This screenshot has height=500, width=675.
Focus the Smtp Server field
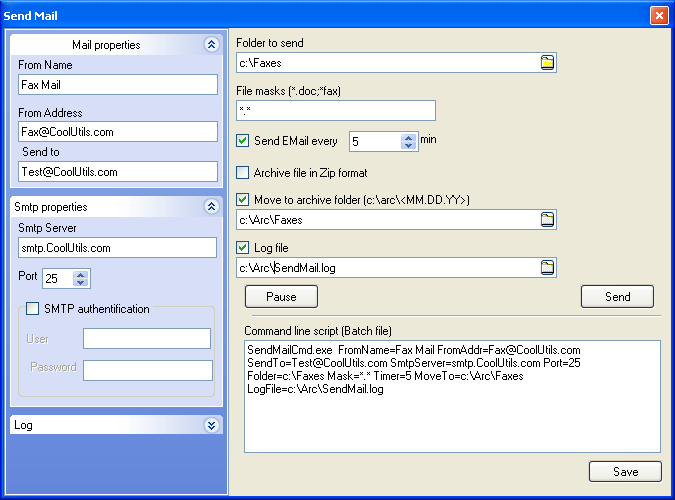click(117, 248)
